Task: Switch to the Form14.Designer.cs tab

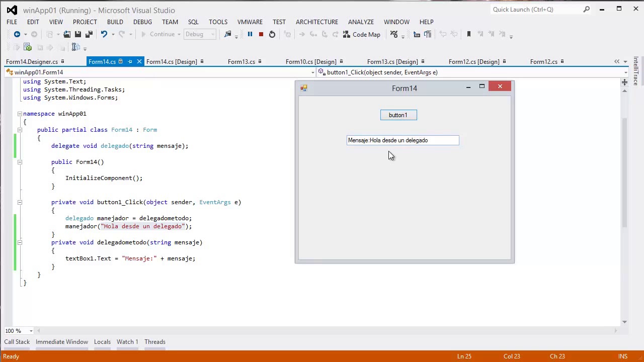Action: tap(32, 62)
